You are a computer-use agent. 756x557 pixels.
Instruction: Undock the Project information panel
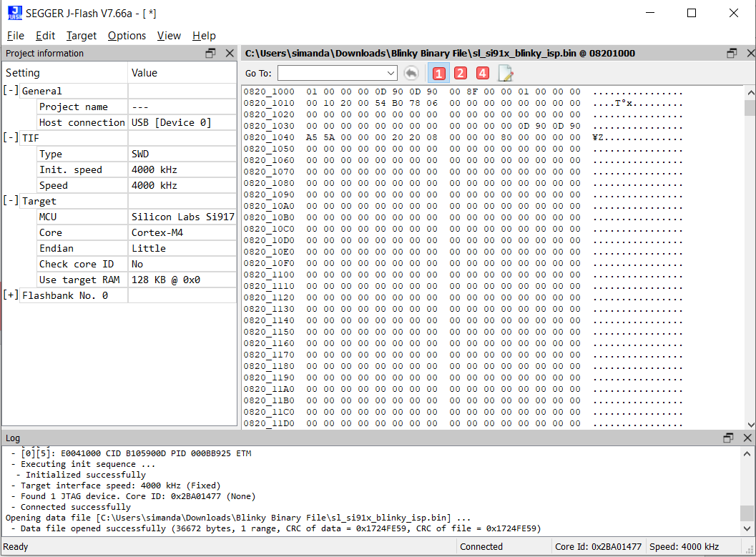tap(211, 53)
